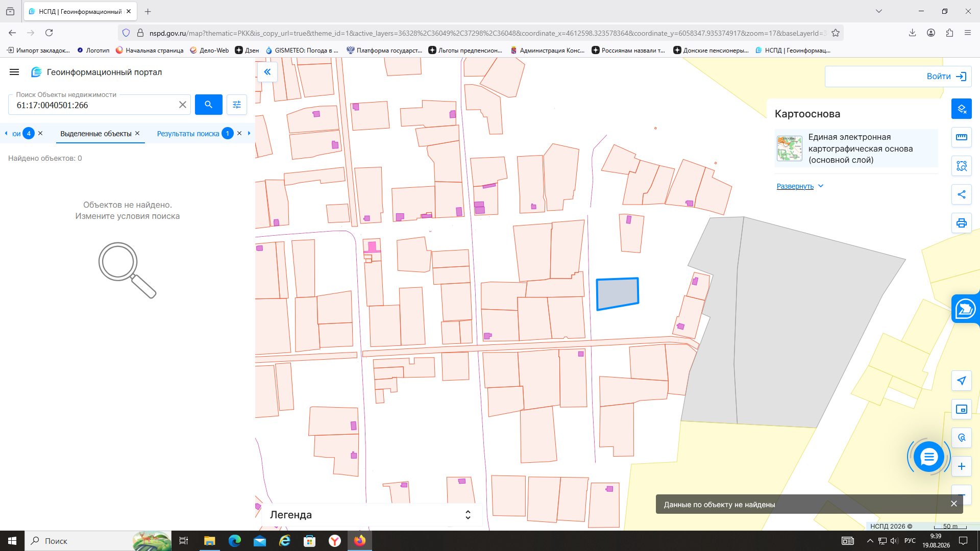
Task: Collapse the left sidebar panel
Action: coord(267,72)
